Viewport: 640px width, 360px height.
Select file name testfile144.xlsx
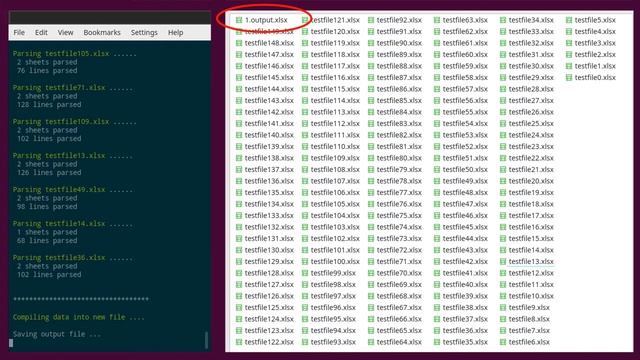(269, 89)
